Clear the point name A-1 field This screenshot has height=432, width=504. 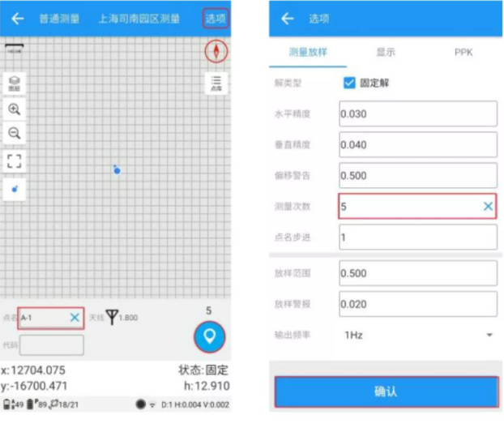(75, 318)
